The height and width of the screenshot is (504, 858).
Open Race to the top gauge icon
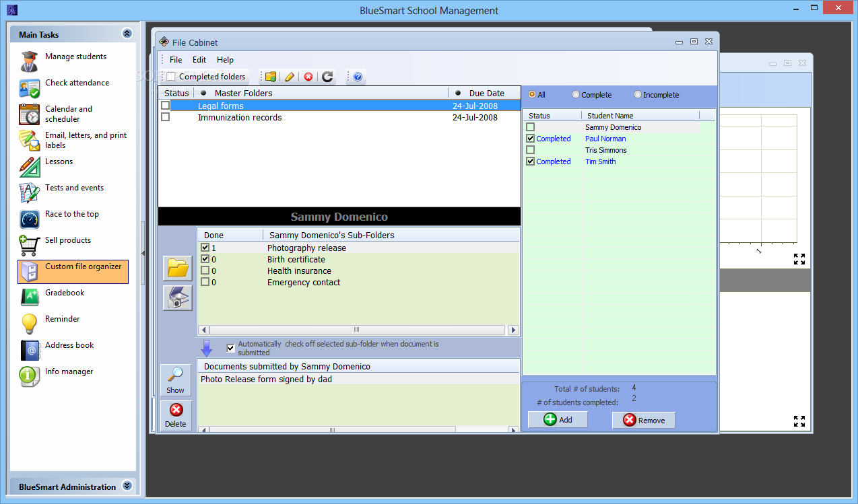point(29,219)
